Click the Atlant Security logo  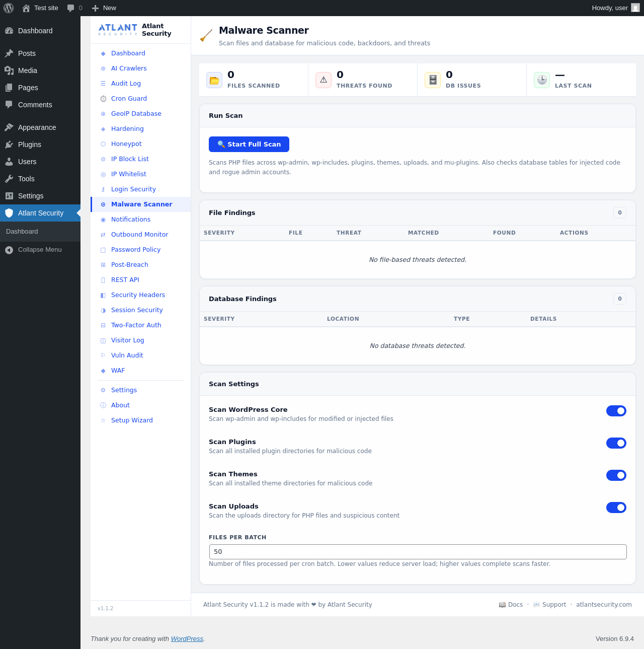pyautogui.click(x=118, y=30)
